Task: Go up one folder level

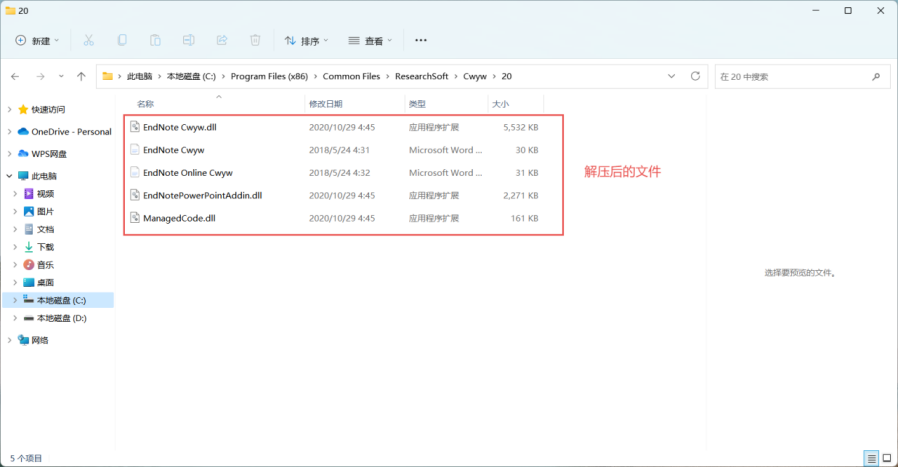Action: coord(81,76)
